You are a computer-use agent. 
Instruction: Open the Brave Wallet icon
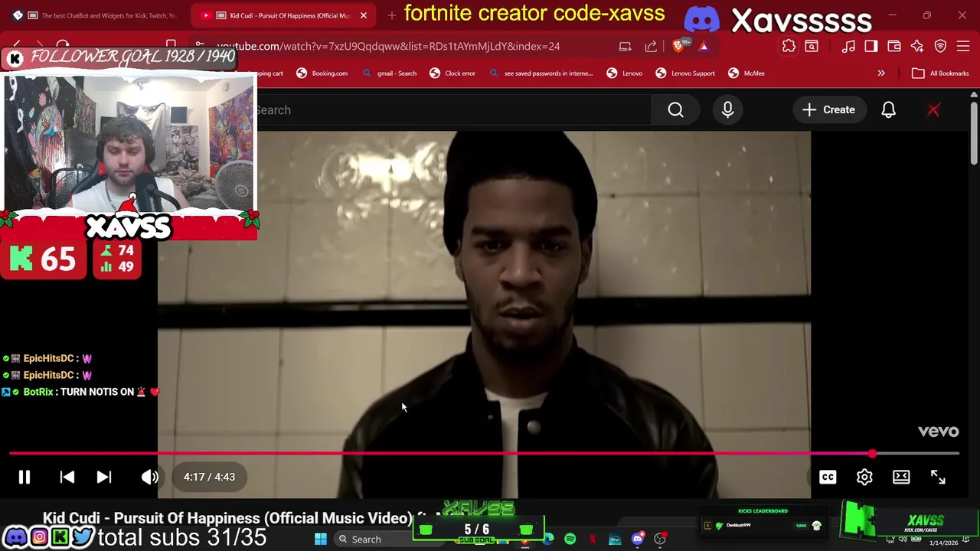tap(894, 47)
